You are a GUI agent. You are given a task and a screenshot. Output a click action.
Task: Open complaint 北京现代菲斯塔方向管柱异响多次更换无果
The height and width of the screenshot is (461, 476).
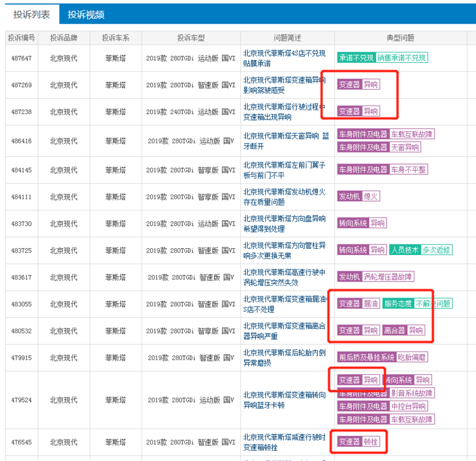tap(284, 251)
